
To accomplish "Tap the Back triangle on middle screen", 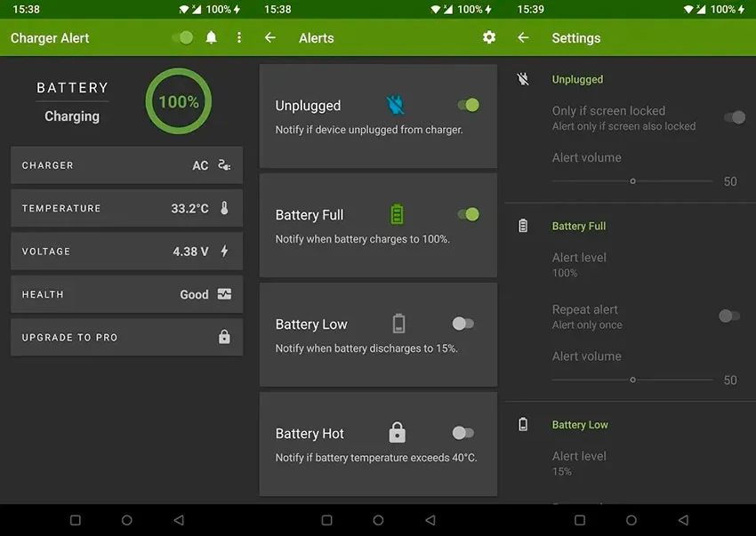I will (430, 520).
